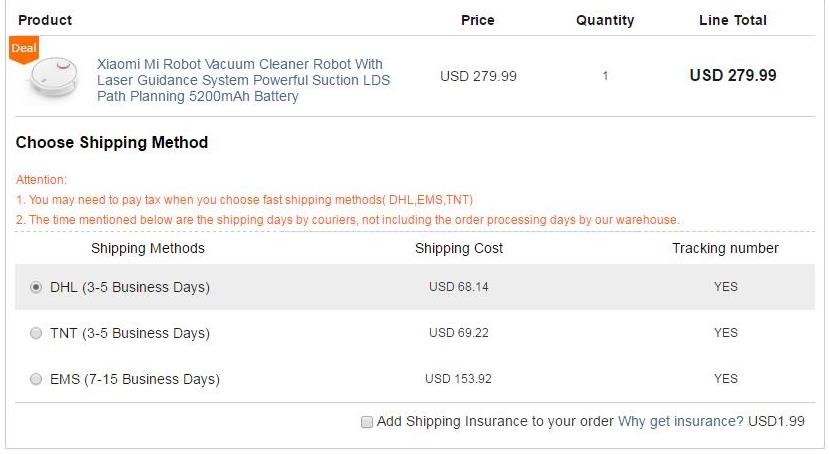Open the 'Why get insurance?' link
Image resolution: width=829 pixels, height=454 pixels.
[x=680, y=421]
